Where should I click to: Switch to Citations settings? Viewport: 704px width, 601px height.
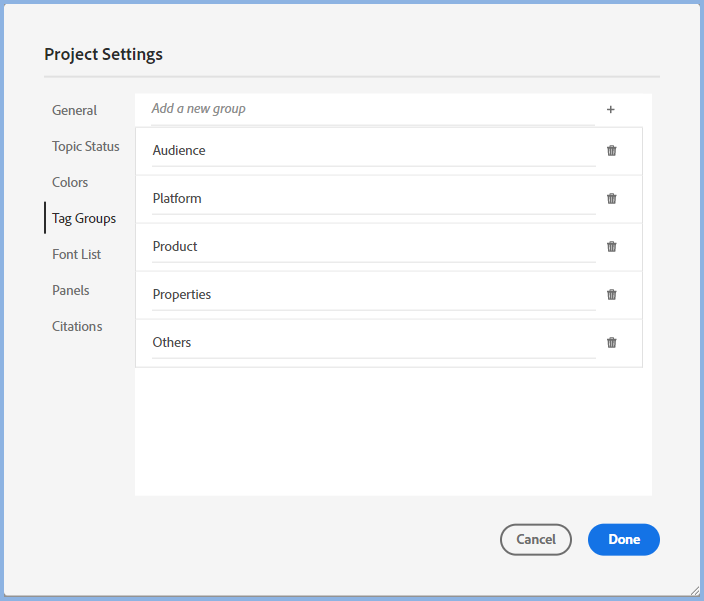point(77,327)
